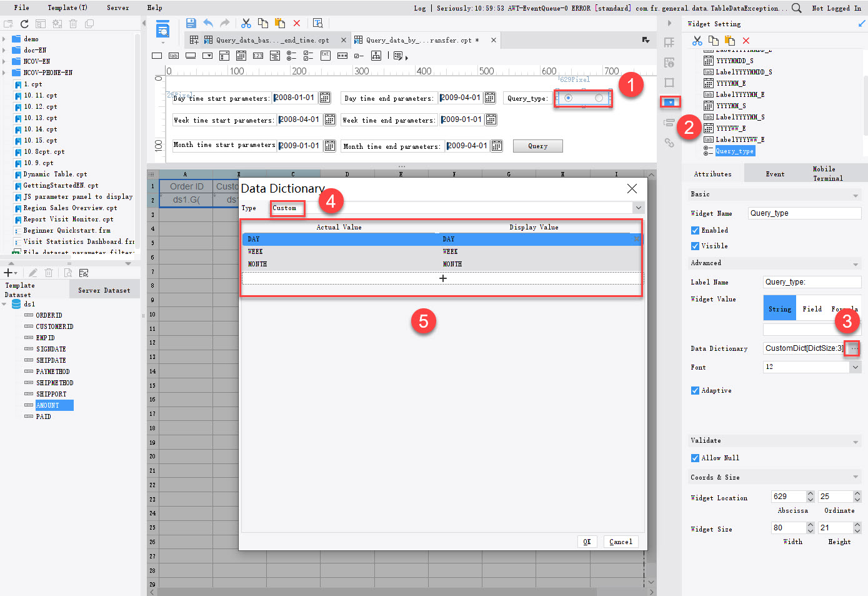Click the Query button

pyautogui.click(x=537, y=146)
